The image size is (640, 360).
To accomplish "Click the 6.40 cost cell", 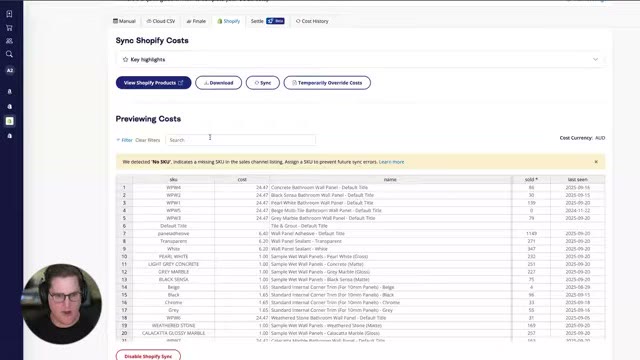I will pos(242,233).
